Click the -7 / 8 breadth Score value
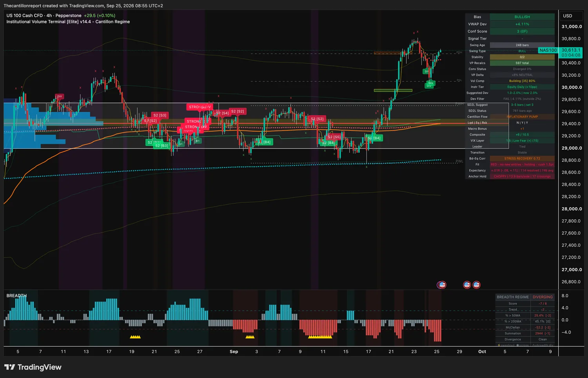Screen dimensions: 588x378 point(543,304)
